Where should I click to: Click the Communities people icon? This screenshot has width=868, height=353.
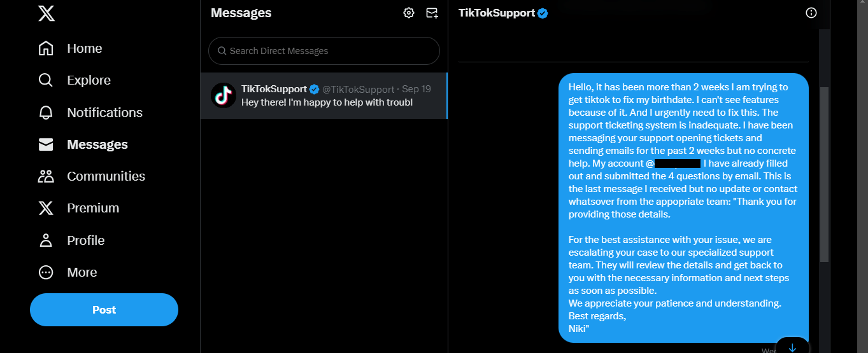(46, 176)
